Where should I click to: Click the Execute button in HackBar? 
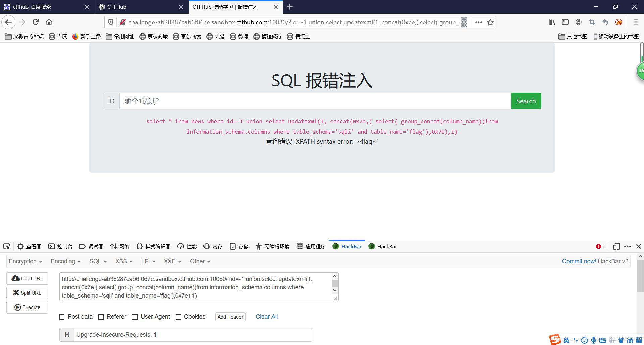click(27, 307)
